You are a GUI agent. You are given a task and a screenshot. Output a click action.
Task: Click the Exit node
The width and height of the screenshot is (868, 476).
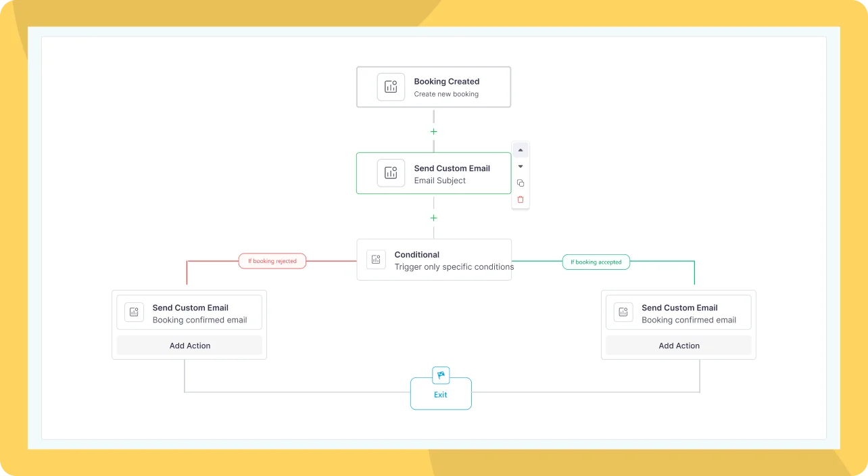[441, 395]
